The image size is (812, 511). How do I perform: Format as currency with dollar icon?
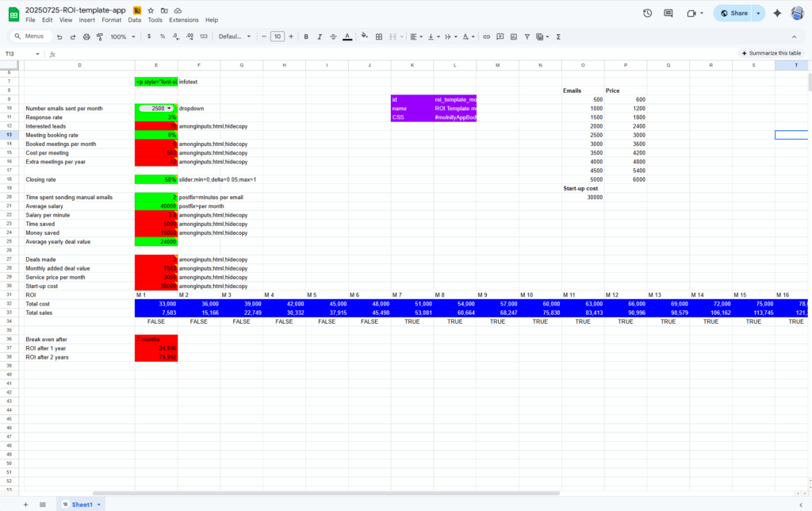[x=149, y=36]
